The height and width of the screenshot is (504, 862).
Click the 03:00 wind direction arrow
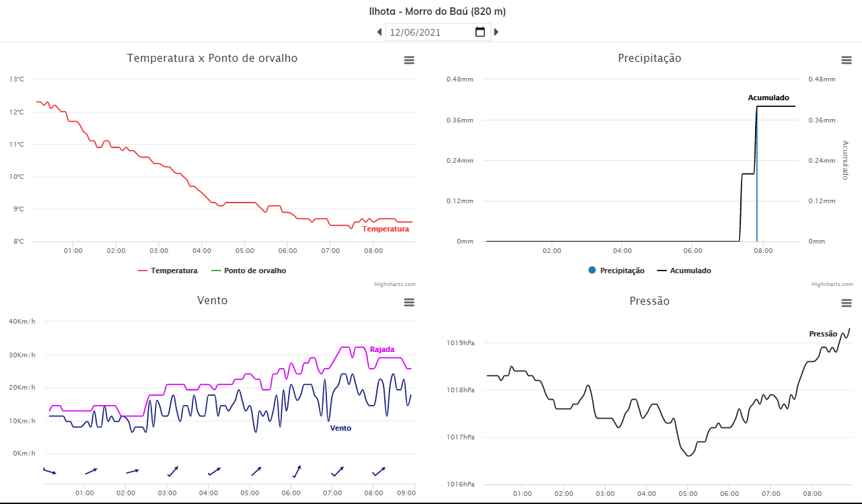click(173, 471)
